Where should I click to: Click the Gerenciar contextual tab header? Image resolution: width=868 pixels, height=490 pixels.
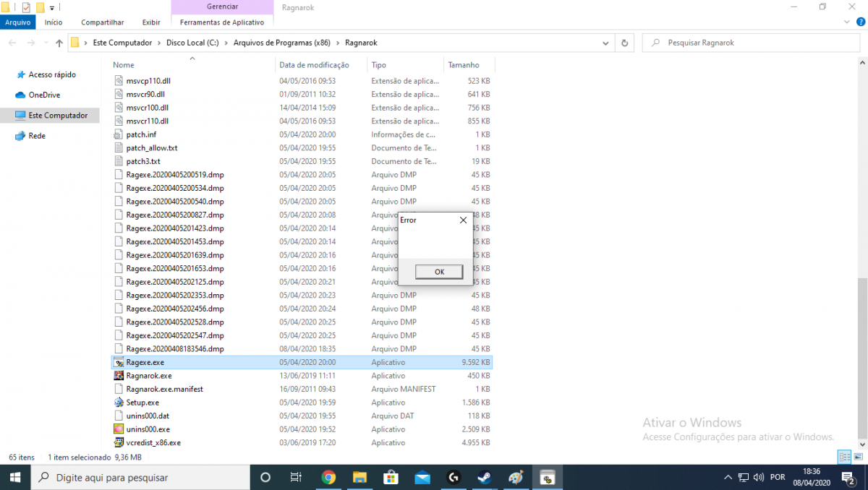click(223, 7)
